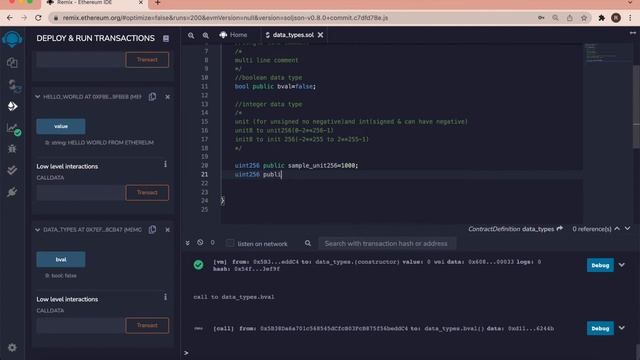Expand the constructor transaction details
This screenshot has width=640, height=360.
point(622,265)
